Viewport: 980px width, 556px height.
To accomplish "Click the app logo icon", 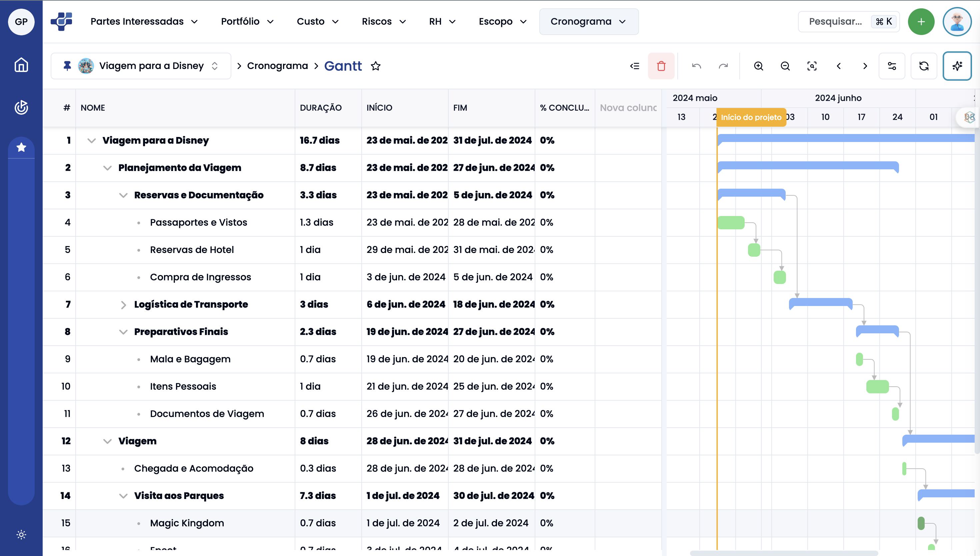I will 61,21.
